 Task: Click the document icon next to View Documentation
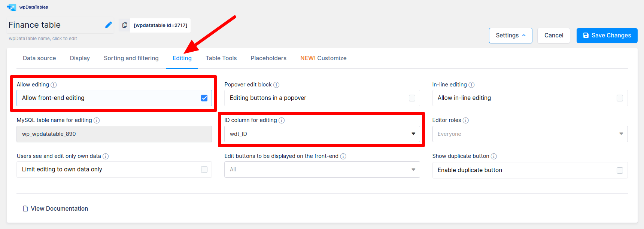25,208
